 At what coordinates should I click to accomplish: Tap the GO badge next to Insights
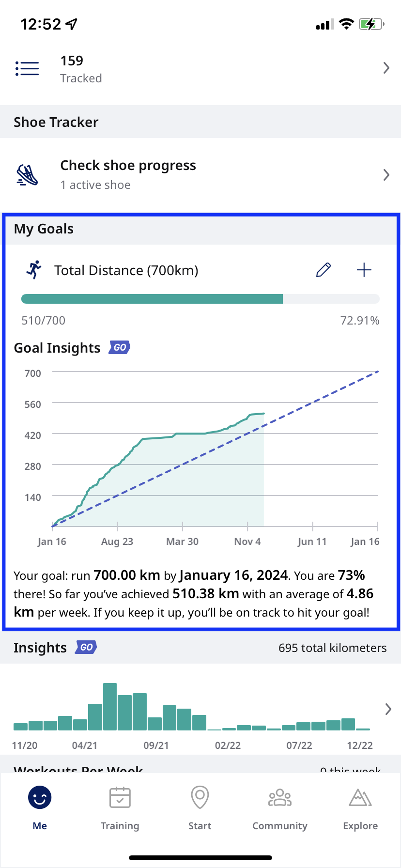point(86,647)
